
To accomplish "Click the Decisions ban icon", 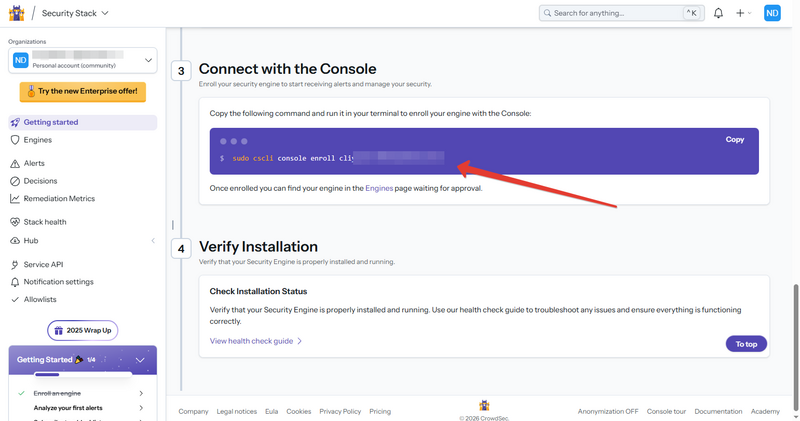I will 15,181.
